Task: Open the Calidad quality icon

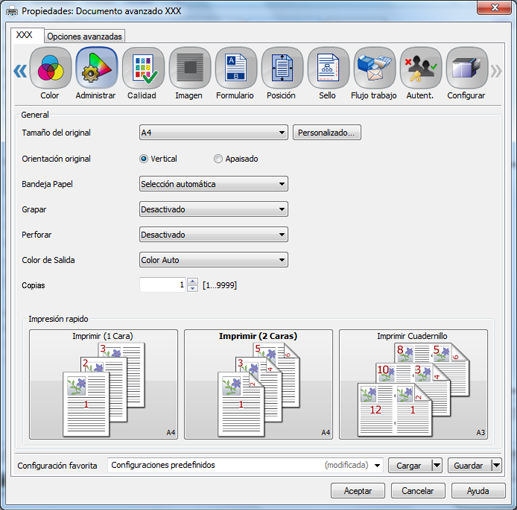Action: (143, 68)
